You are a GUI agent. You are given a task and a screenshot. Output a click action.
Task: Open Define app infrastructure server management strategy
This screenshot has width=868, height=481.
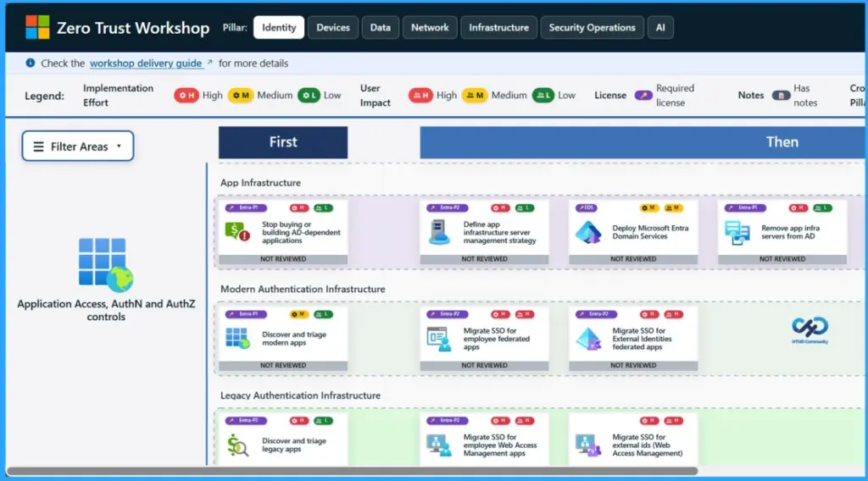point(484,232)
